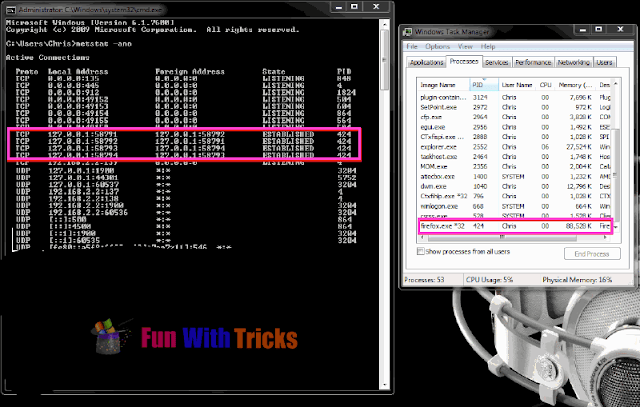
Task: Select the firefox.exe *32 process row
Action: [515, 226]
